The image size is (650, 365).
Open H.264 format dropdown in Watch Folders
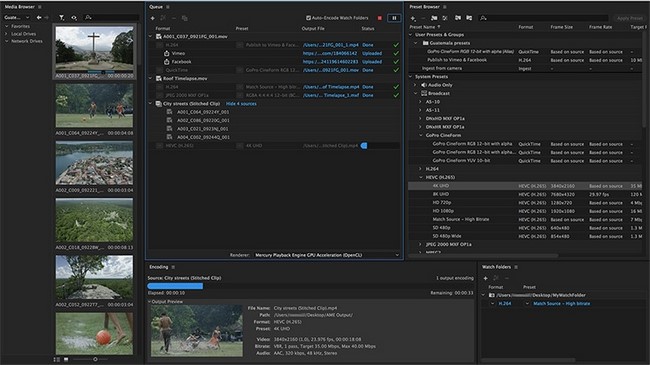492,304
